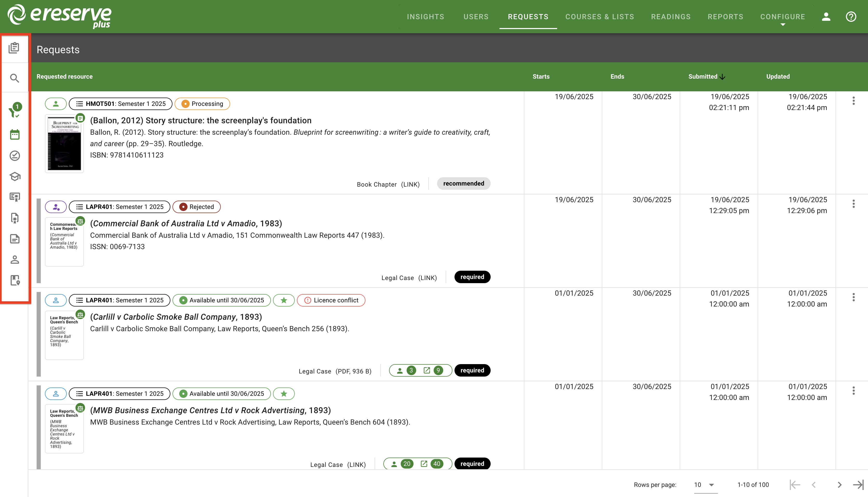Image resolution: width=868 pixels, height=497 pixels.
Task: Select the person filter icon in the sidebar
Action: 15,260
